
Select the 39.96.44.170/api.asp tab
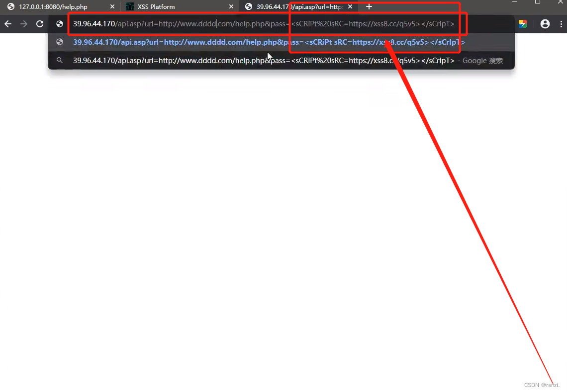(x=298, y=6)
